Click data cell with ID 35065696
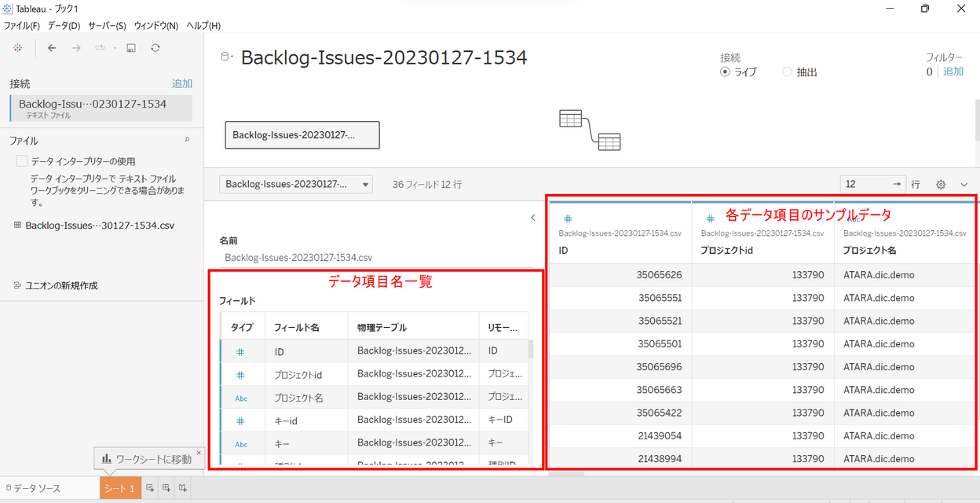This screenshot has width=980, height=503. [x=620, y=367]
